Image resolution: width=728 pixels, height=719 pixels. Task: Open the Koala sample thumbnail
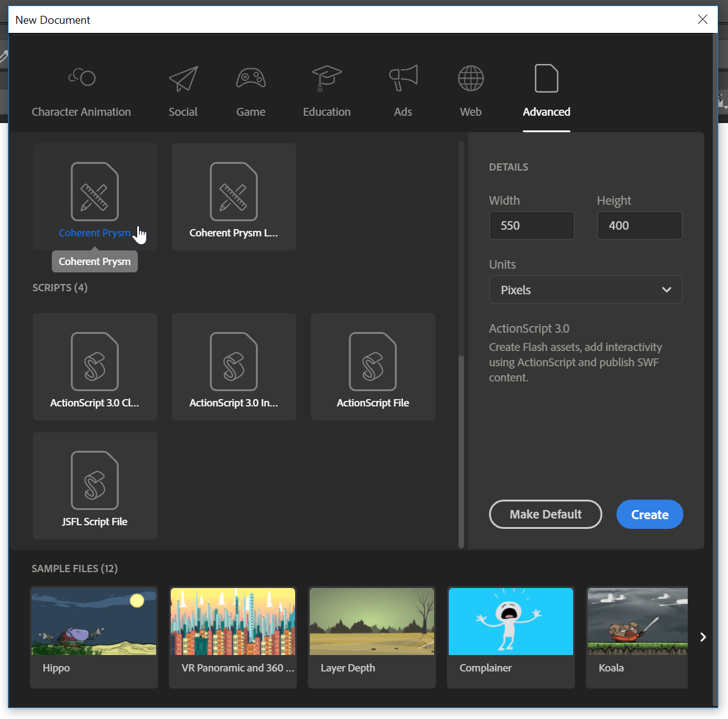(x=638, y=621)
